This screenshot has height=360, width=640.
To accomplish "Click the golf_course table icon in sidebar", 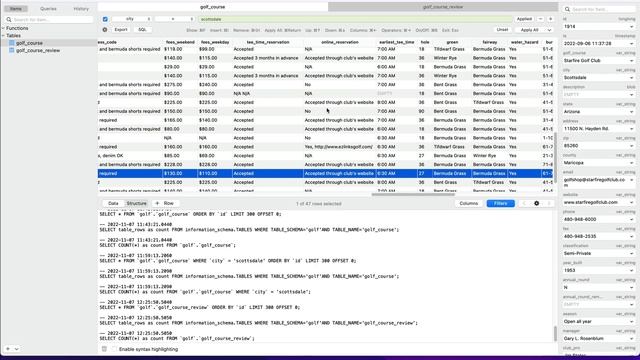I will tap(12, 43).
